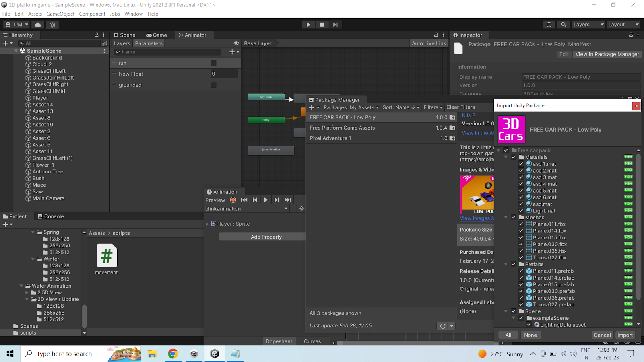Open the Component menu
The height and width of the screenshot is (362, 644).
pyautogui.click(x=92, y=14)
